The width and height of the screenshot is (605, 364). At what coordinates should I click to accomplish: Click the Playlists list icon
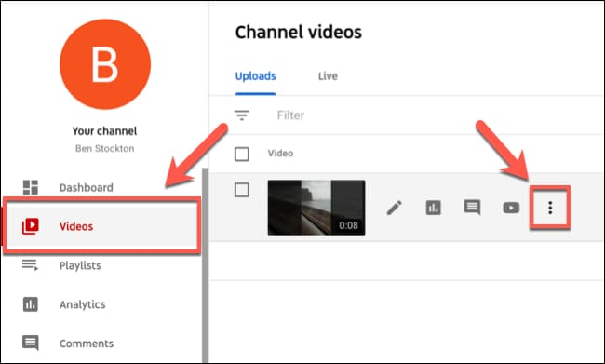point(30,265)
